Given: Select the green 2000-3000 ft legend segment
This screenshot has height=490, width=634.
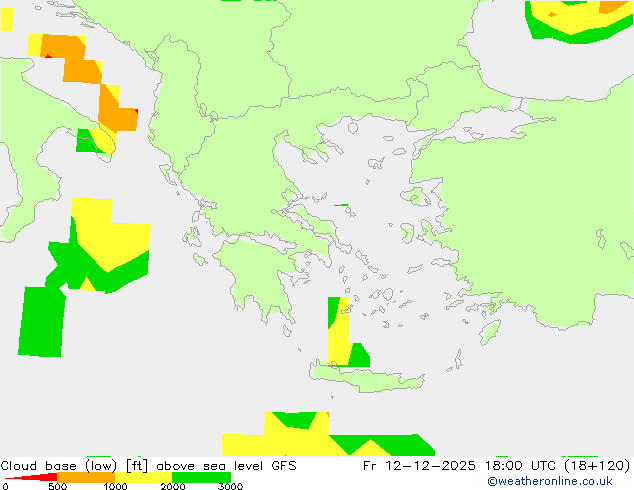Looking at the screenshot, I should click(x=201, y=477).
